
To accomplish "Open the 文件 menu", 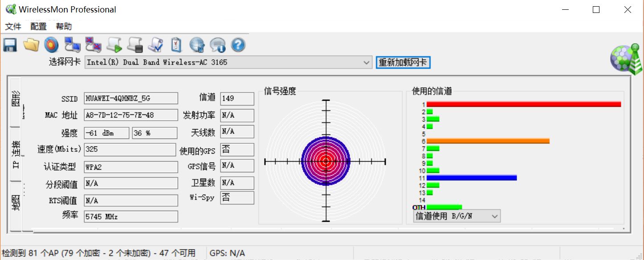I will pyautogui.click(x=13, y=27).
